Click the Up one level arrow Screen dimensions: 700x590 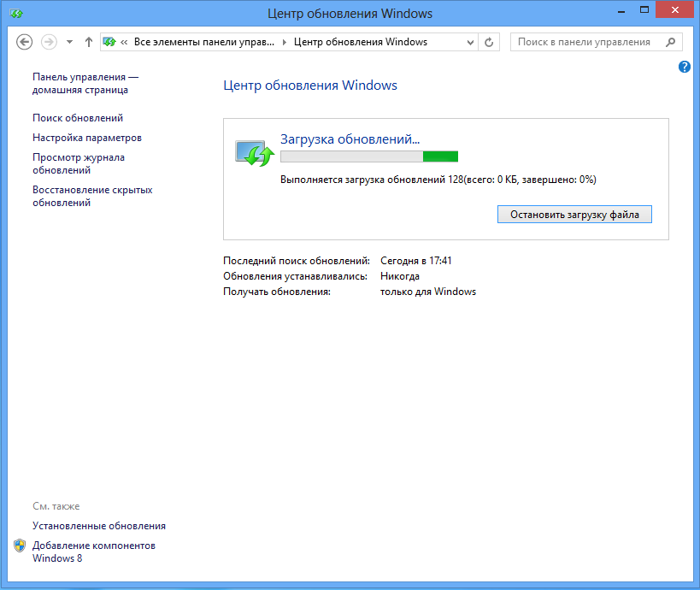pos(89,42)
